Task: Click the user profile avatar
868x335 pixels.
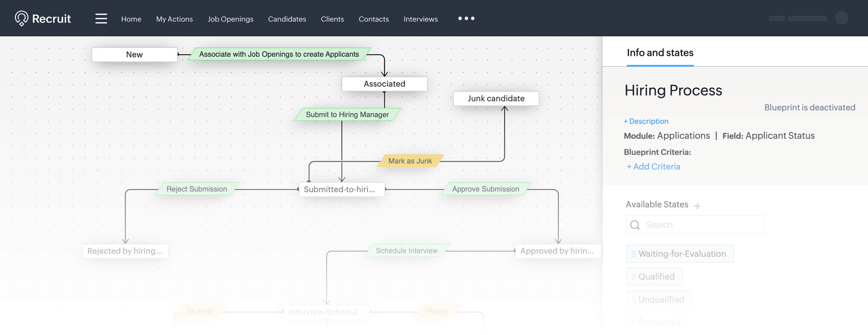Action: [x=841, y=18]
